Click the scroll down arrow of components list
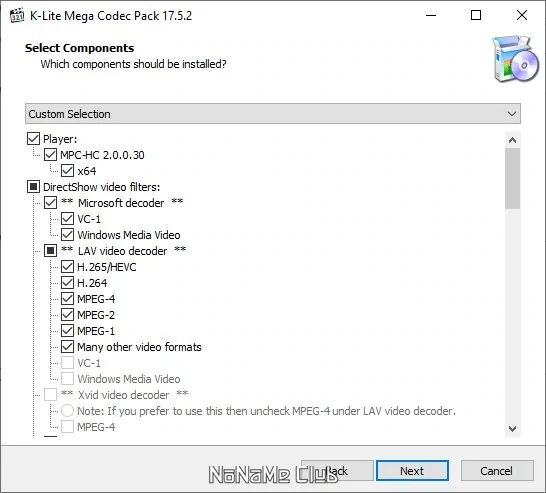This screenshot has width=546, height=493. coord(512,429)
